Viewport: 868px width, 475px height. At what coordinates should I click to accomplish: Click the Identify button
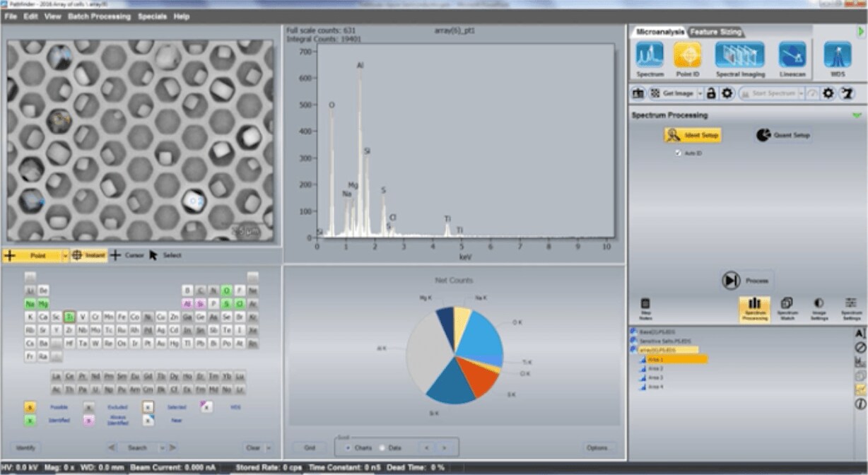pos(25,447)
